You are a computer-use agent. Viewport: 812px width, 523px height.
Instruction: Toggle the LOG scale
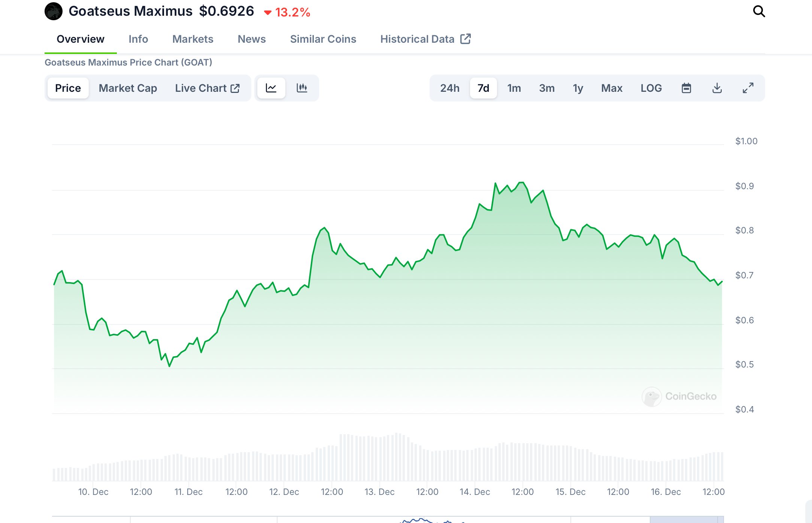(651, 88)
